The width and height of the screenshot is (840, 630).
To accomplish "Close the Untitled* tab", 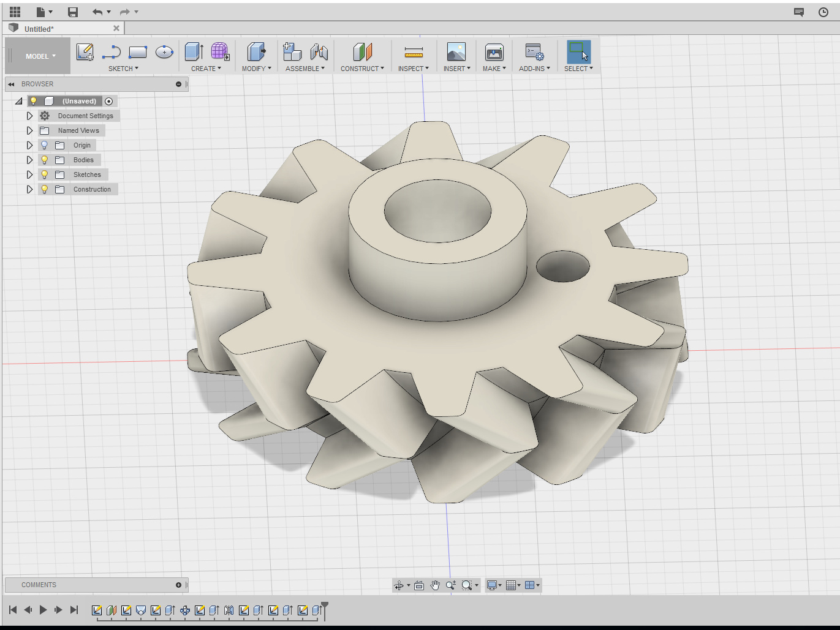I will [x=116, y=28].
